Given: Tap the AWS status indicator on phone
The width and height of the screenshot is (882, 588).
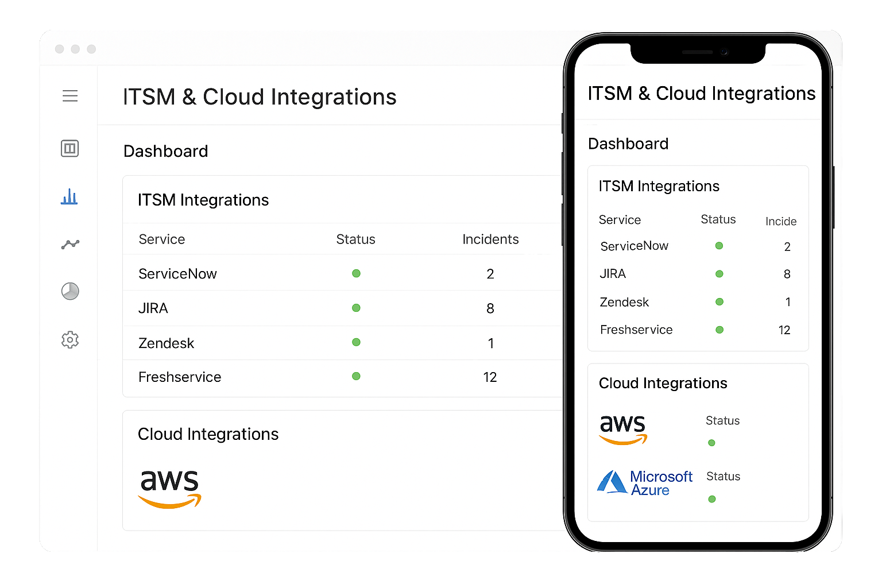Looking at the screenshot, I should point(711,443).
